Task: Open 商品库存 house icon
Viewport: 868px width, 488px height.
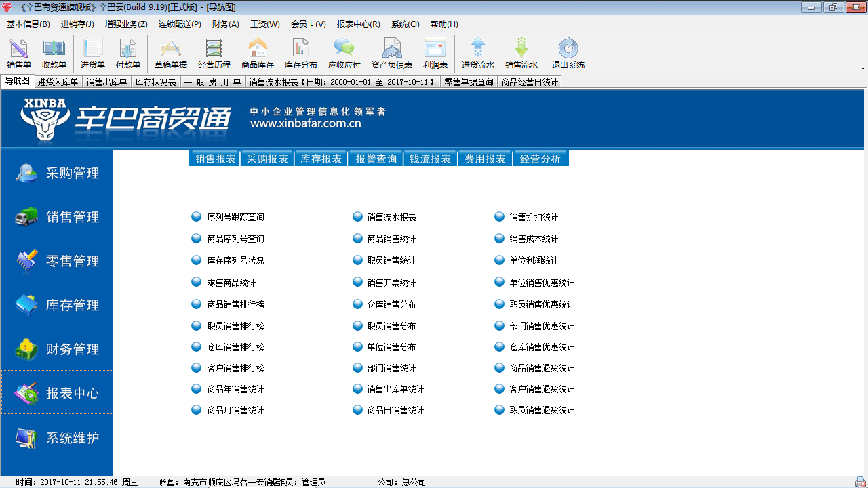Action: click(258, 54)
